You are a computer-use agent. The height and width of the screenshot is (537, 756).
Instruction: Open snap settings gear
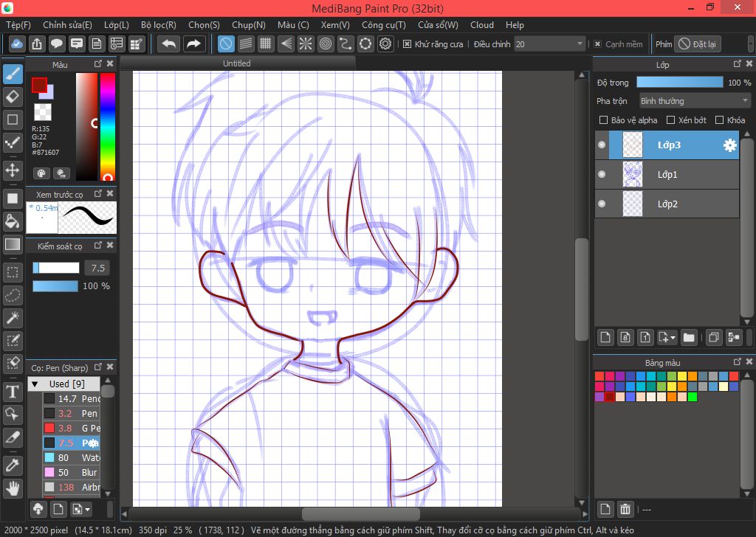pyautogui.click(x=385, y=44)
